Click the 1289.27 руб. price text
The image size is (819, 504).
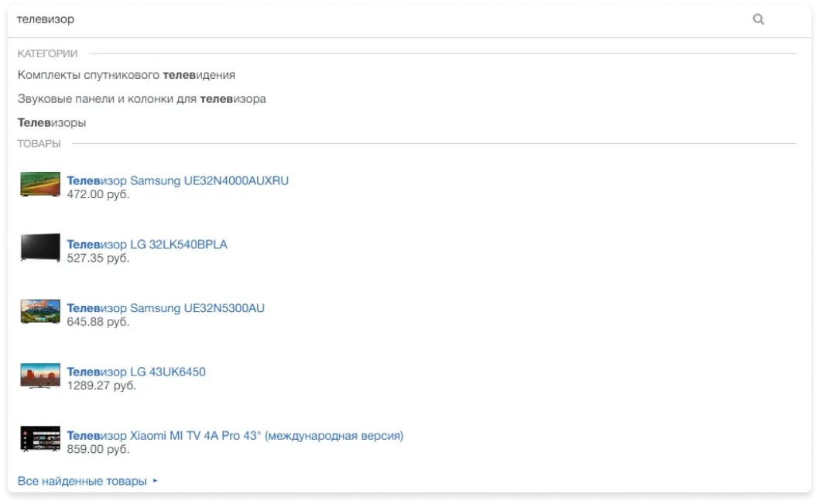(x=101, y=385)
